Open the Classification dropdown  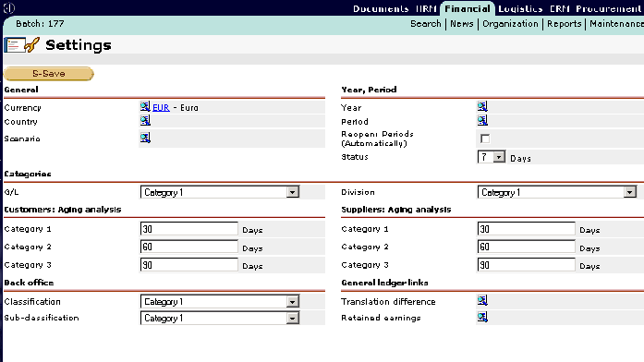point(220,302)
